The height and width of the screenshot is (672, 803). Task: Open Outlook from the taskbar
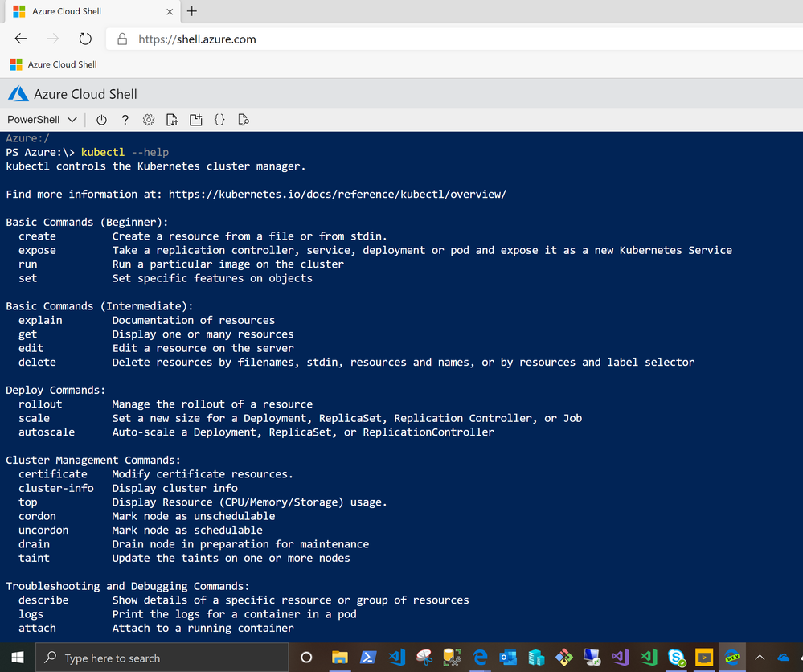(508, 658)
